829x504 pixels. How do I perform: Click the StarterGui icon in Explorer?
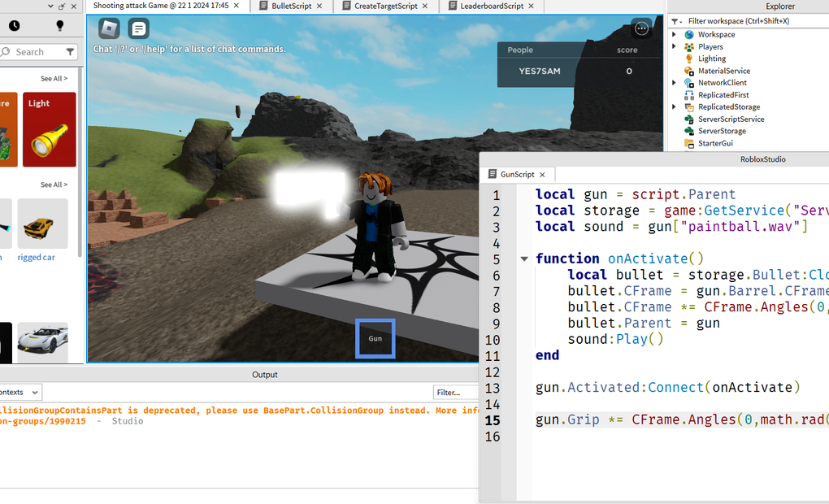[689, 143]
